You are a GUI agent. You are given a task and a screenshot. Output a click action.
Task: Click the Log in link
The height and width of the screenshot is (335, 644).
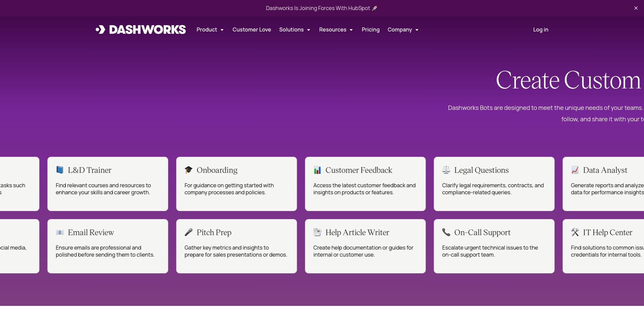[540, 30]
